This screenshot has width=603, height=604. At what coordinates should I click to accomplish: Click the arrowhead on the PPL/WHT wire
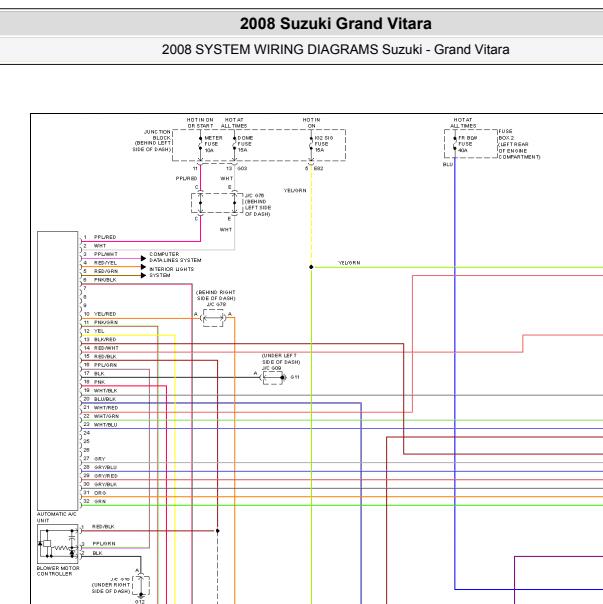point(143,258)
